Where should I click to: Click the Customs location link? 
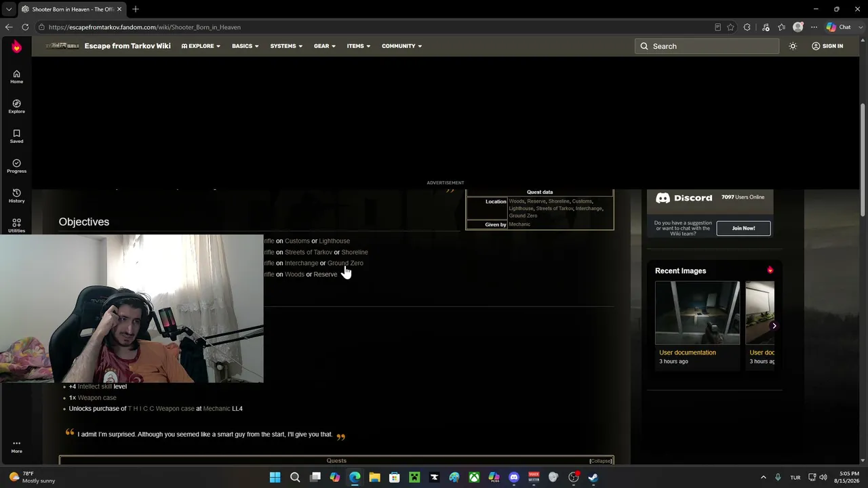point(297,241)
